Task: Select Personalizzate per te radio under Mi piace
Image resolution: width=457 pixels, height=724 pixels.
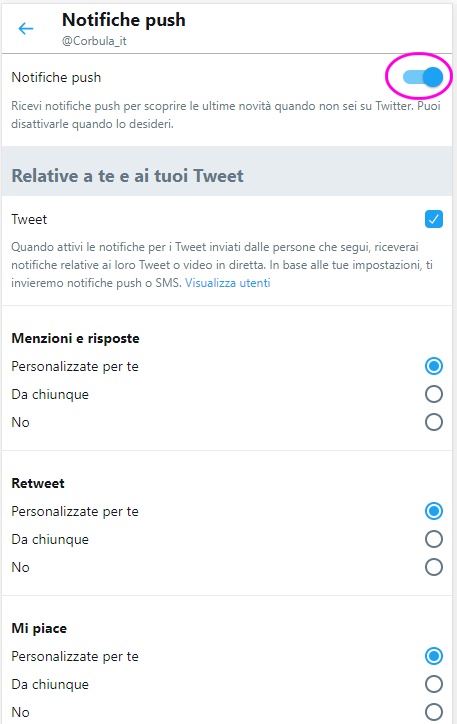Action: [x=433, y=656]
